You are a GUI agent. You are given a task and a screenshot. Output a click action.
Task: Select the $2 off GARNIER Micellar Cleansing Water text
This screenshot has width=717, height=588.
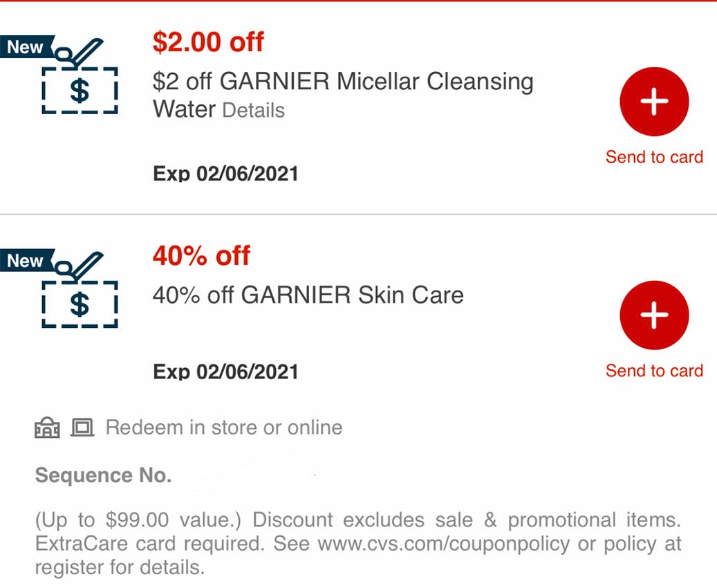coord(343,95)
